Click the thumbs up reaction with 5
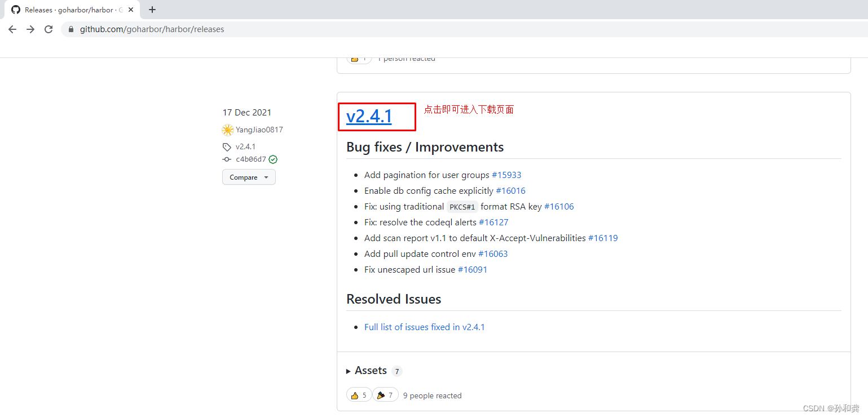868x418 pixels. coord(359,395)
